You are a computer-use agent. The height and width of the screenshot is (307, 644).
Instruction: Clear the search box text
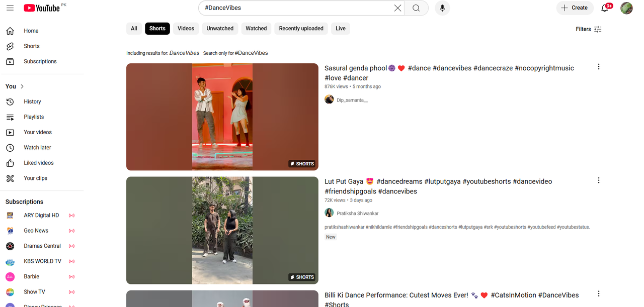click(x=397, y=8)
